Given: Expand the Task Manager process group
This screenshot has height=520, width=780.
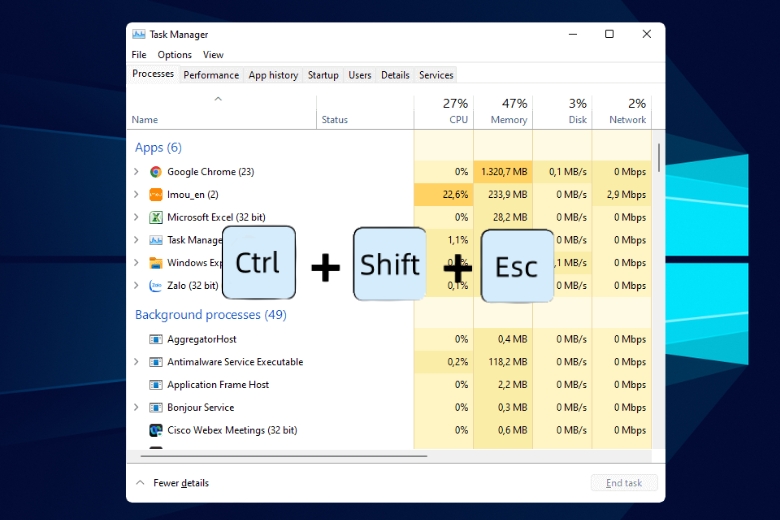Looking at the screenshot, I should click(136, 240).
